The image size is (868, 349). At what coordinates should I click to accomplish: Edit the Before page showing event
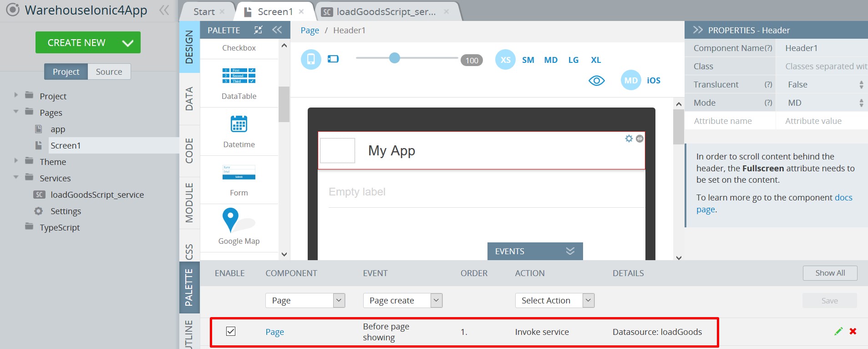838,331
